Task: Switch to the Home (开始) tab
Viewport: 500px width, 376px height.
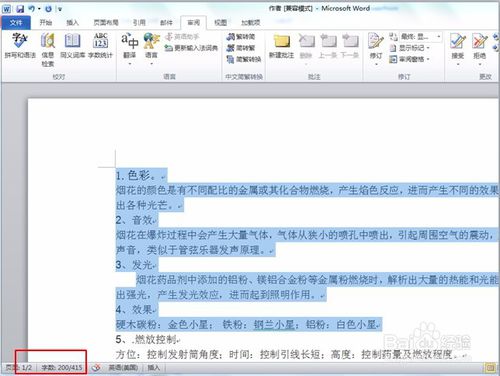Action: click(x=46, y=23)
